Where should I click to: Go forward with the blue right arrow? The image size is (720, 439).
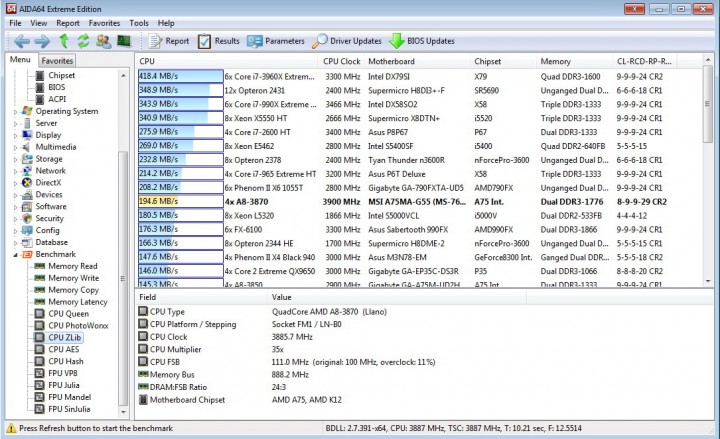[x=42, y=41]
